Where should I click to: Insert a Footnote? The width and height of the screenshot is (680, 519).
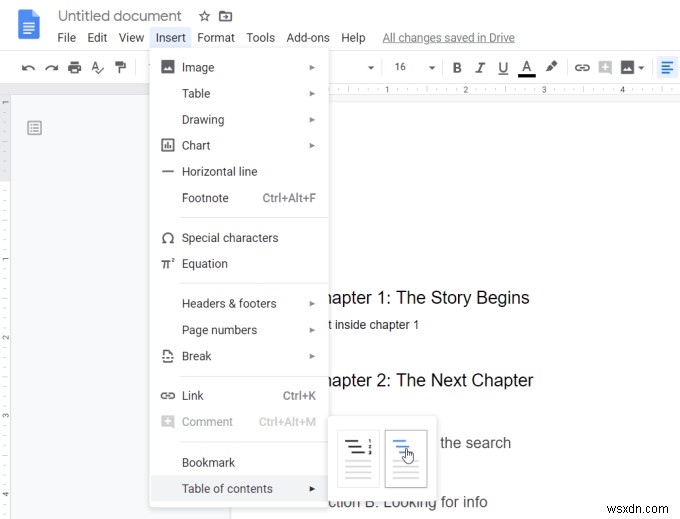239,198
